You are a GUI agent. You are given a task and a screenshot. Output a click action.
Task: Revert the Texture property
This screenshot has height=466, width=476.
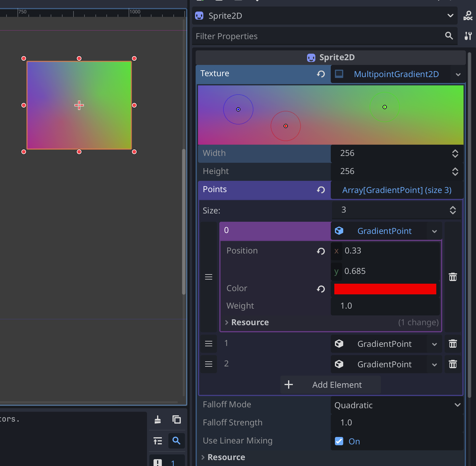tap(321, 74)
